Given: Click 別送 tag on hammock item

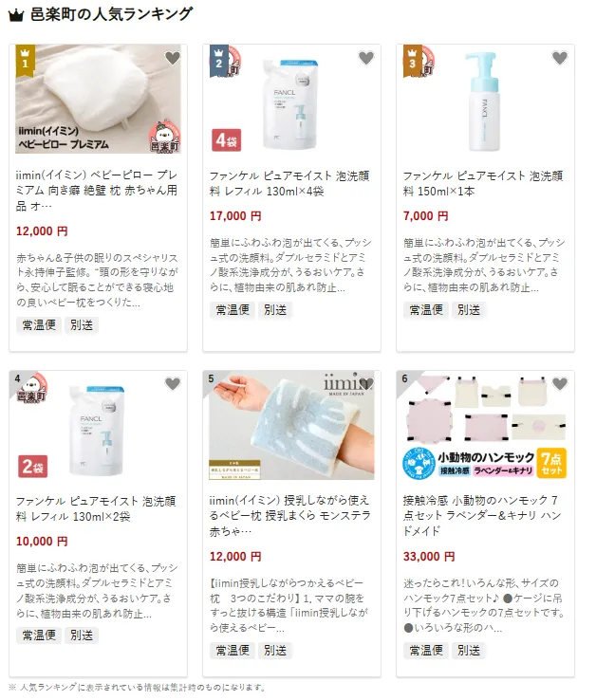Looking at the screenshot, I should pos(469,651).
